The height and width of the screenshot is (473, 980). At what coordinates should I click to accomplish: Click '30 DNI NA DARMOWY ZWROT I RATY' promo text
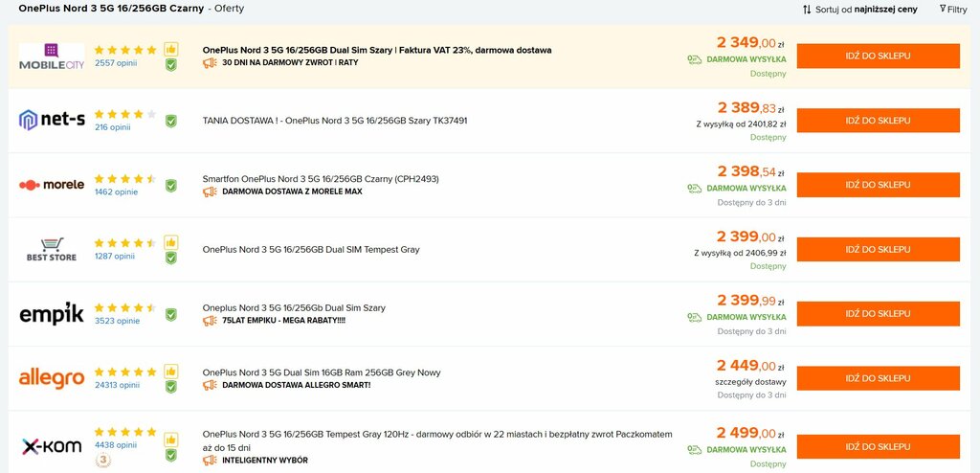pyautogui.click(x=290, y=62)
